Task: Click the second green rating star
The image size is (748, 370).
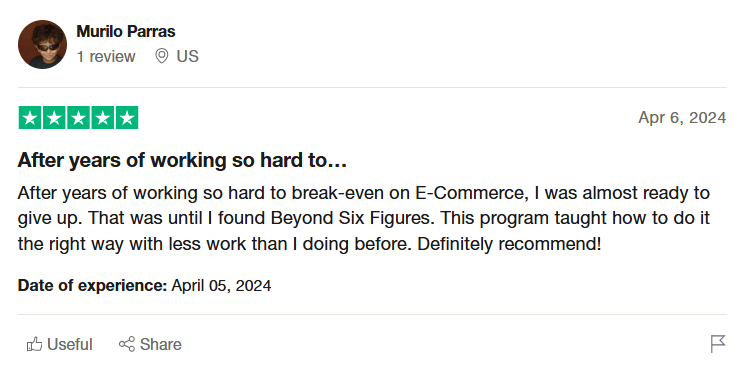Action: click(x=54, y=118)
